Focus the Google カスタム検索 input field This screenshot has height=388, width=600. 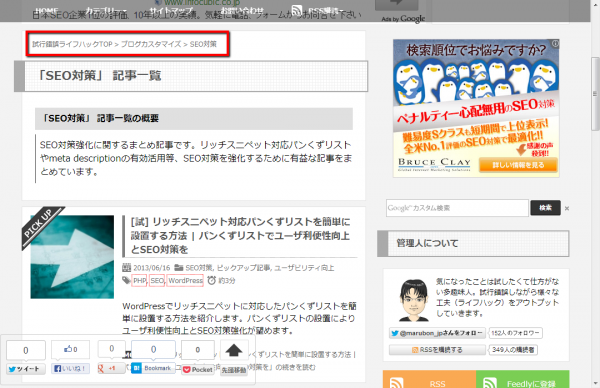point(457,208)
